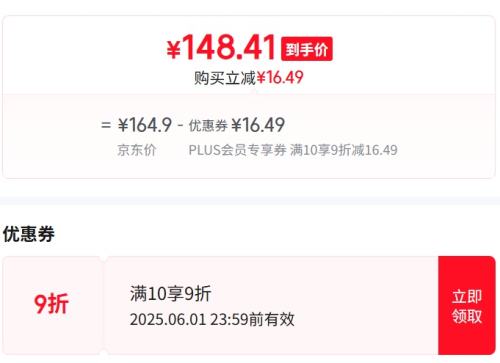
Task: Claim the coupon with 立即领取 button
Action: [x=467, y=306]
